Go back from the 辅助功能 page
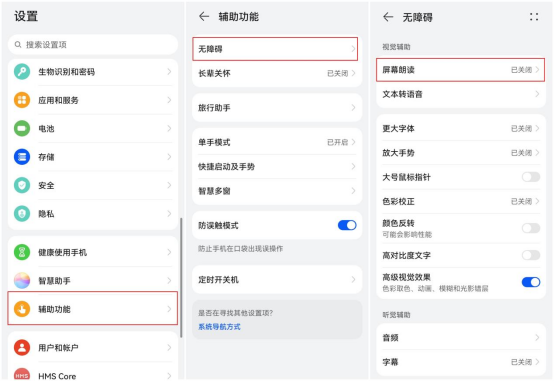The width and height of the screenshot is (554, 381). coord(204,16)
